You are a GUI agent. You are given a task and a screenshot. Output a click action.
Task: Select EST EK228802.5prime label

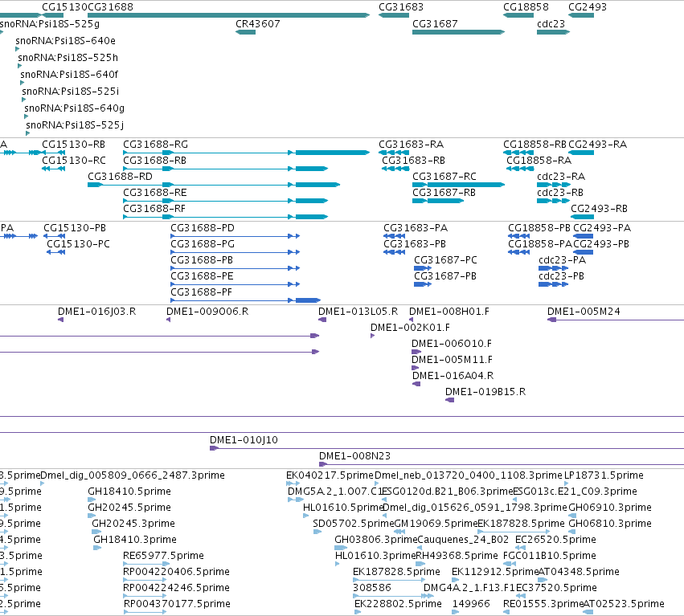(x=398, y=604)
